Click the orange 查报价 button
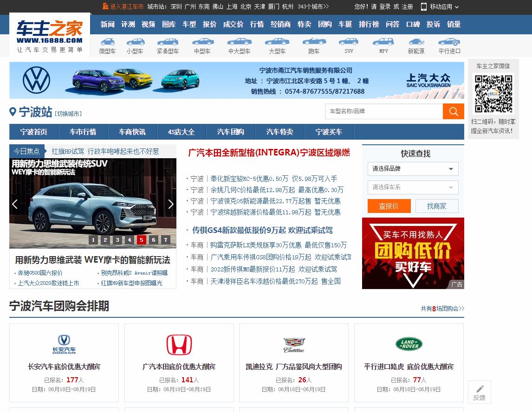Viewport: 532px width, 412px height. (389, 206)
